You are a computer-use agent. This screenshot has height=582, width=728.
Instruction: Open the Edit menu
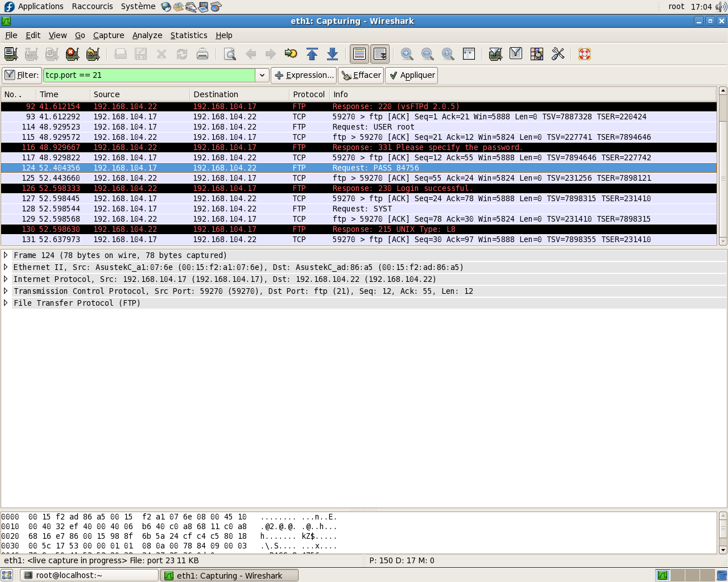tap(33, 35)
